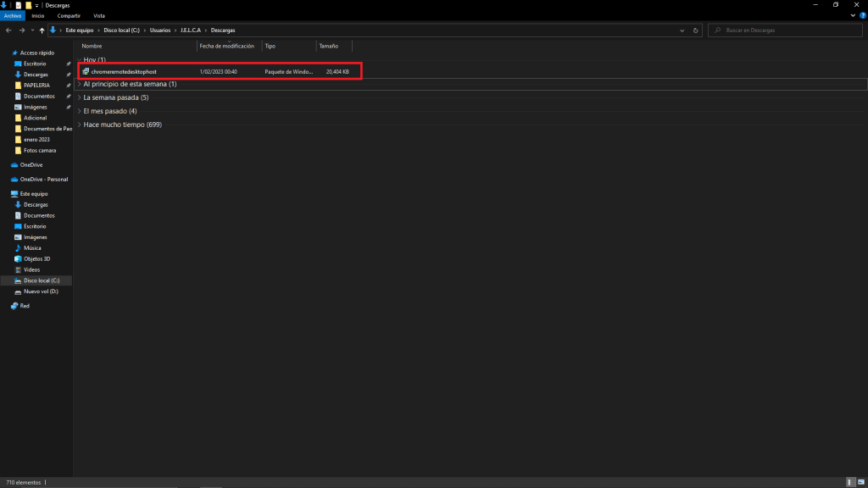Click the refresh icon in address bar

[695, 30]
